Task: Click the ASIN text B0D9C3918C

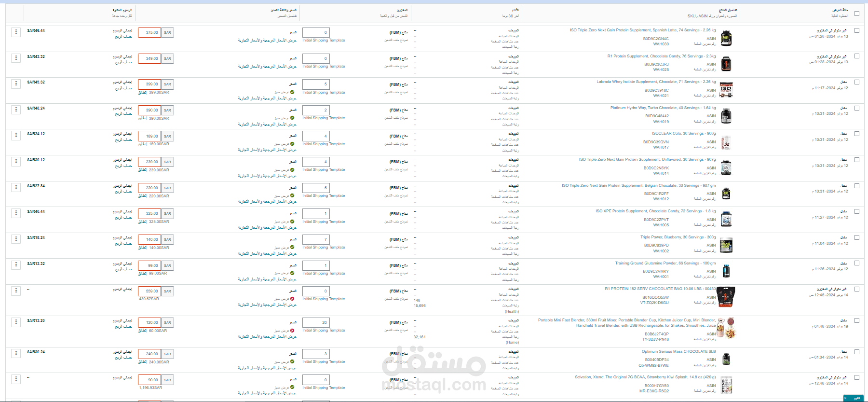Action: tap(657, 90)
